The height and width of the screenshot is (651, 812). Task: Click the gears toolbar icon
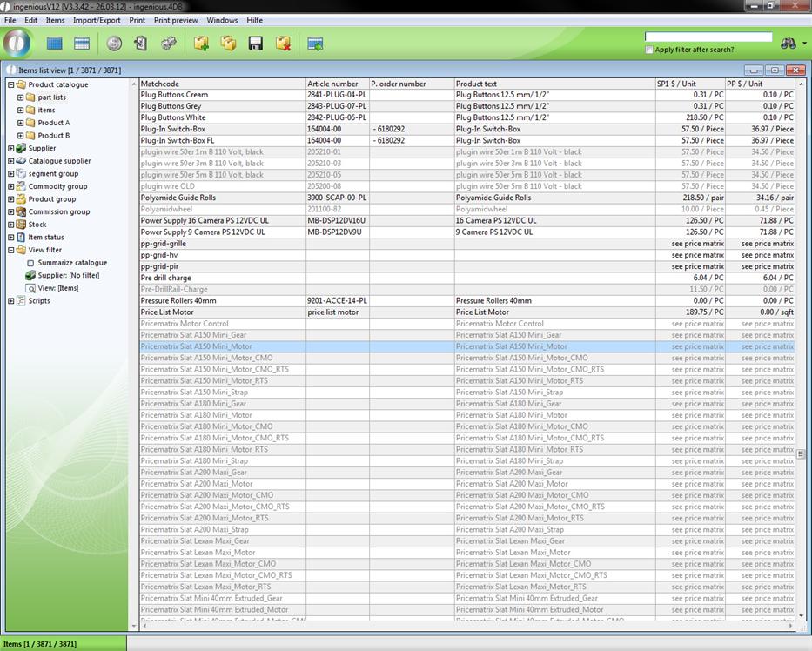point(168,44)
